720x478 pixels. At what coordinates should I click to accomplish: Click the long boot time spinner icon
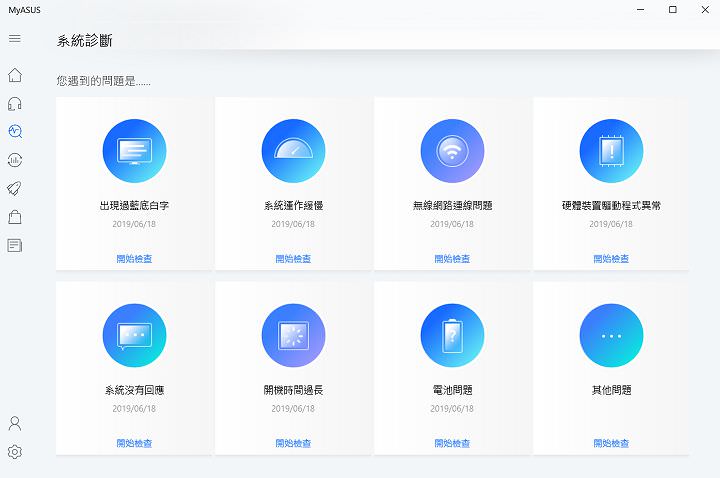pos(293,335)
